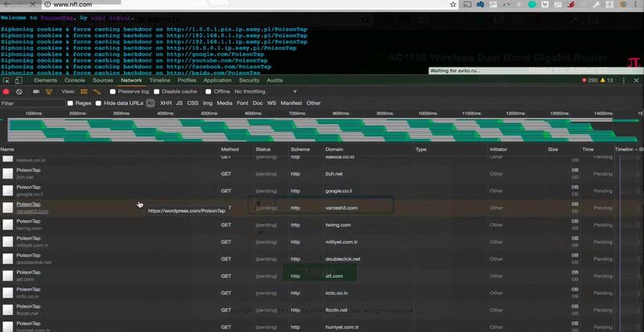Clear the network log
644x332 pixels.
click(x=19, y=92)
